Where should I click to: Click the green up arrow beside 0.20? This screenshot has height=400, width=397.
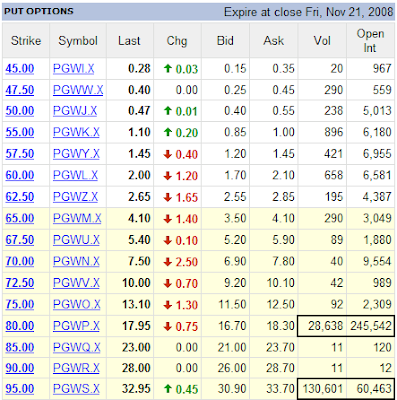tap(168, 133)
